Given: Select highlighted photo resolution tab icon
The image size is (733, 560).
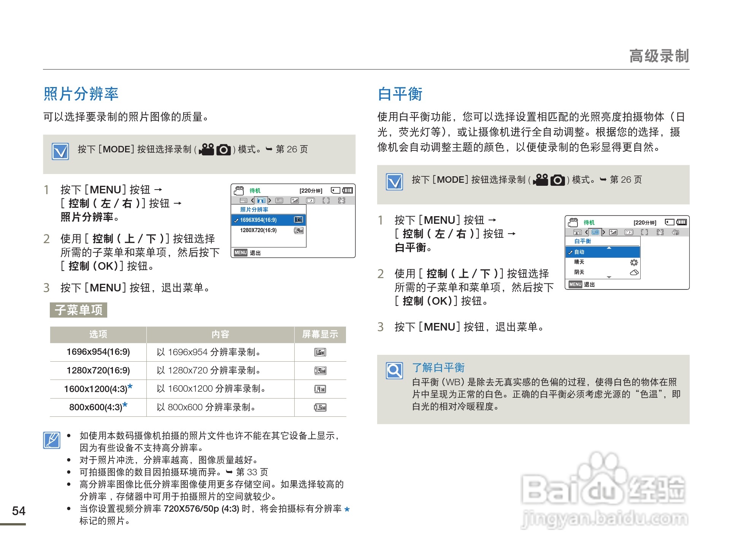Looking at the screenshot, I should click(261, 200).
